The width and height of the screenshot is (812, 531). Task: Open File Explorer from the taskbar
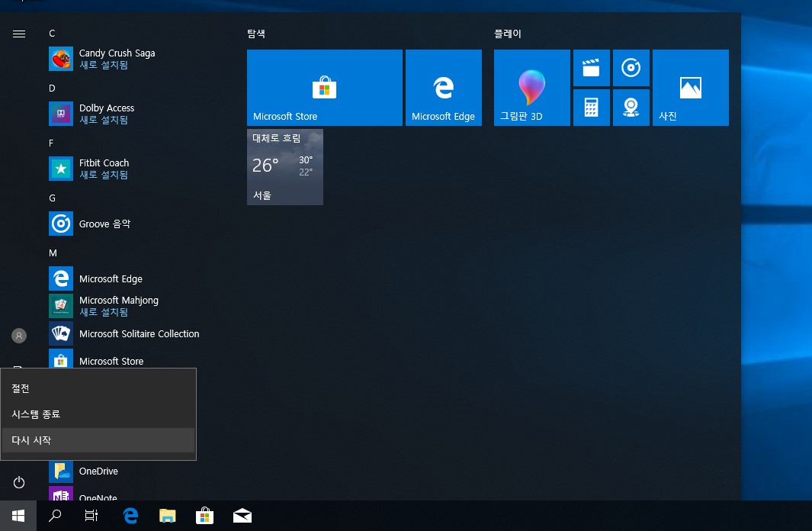pyautogui.click(x=167, y=516)
